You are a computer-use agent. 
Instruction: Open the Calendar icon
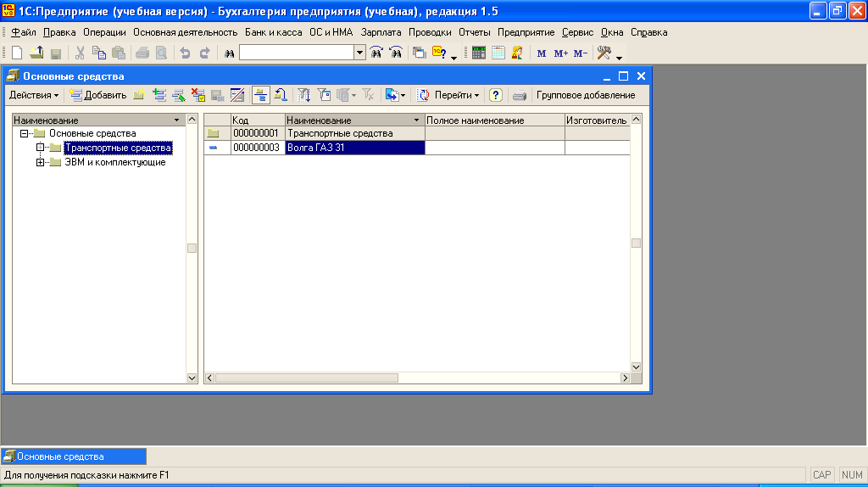coord(498,53)
